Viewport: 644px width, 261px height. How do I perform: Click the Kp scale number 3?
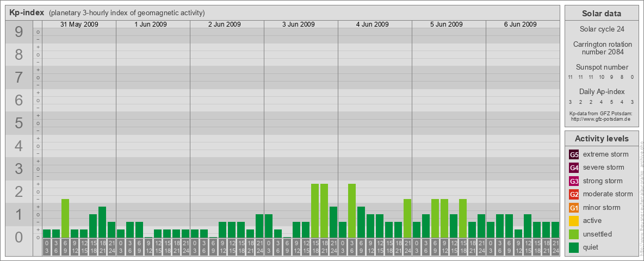coord(18,168)
